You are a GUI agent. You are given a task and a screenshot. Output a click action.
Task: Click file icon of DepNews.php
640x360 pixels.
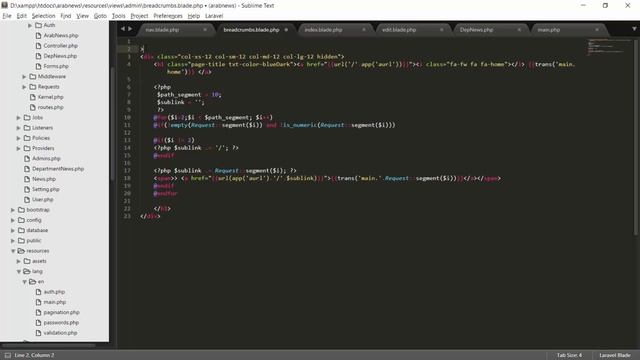point(38,56)
